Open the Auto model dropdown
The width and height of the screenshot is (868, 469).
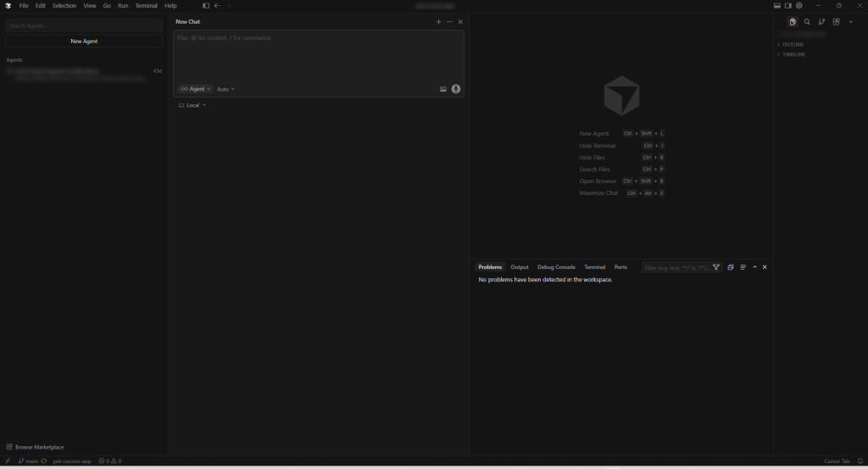[x=225, y=89]
